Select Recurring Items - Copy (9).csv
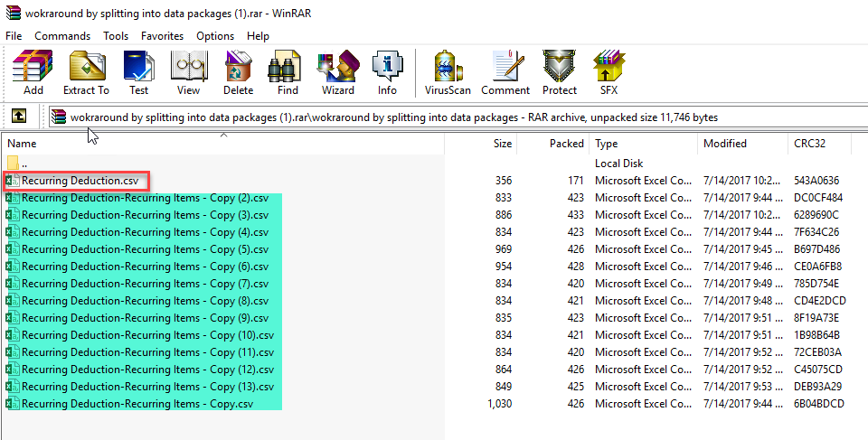The height and width of the screenshot is (440, 868). point(145,318)
